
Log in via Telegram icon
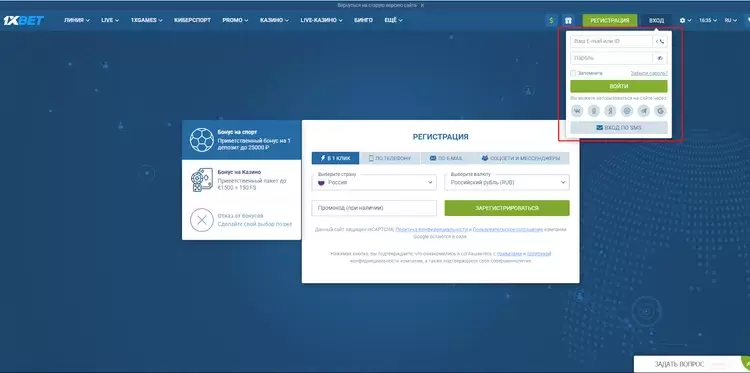(644, 111)
